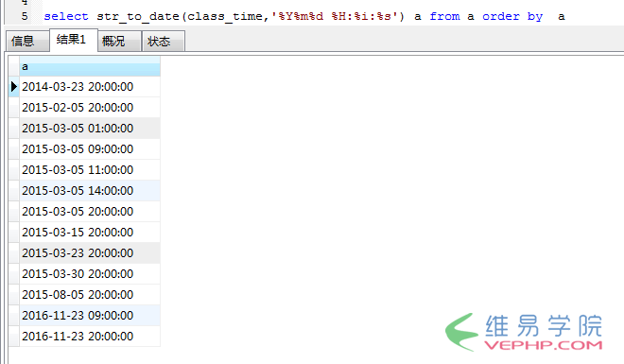The image size is (624, 364).
Task: Select the row 2015-03-05 20:00:00
Action: click(x=90, y=211)
